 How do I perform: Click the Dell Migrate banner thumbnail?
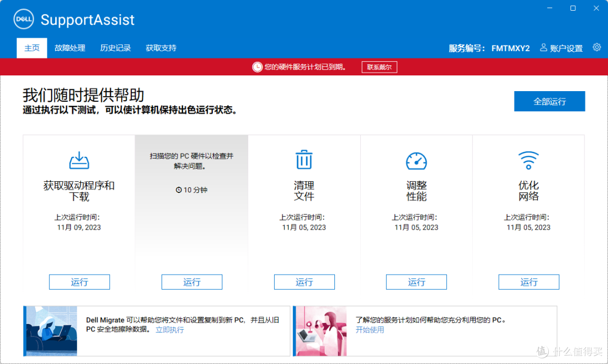52,331
